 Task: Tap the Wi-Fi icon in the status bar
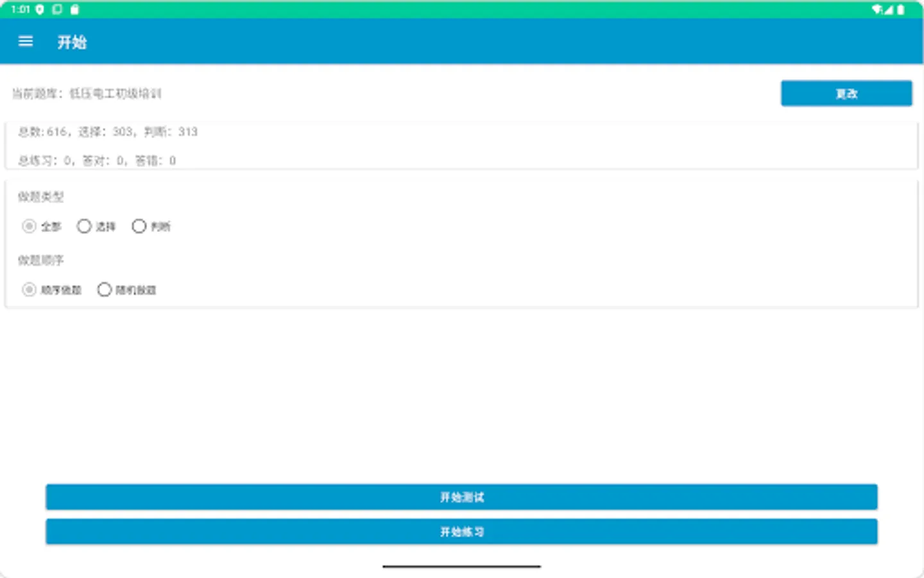[x=877, y=9]
